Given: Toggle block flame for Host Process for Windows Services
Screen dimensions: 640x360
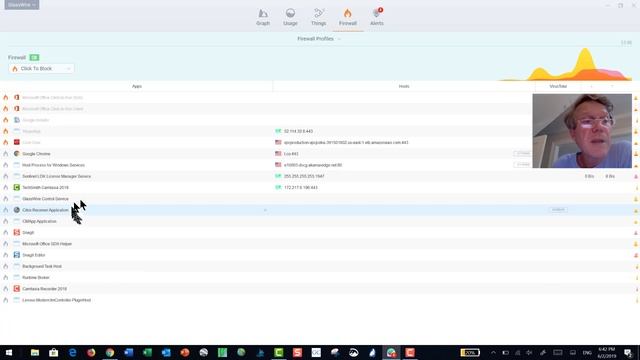Looking at the screenshot, I should tap(6, 165).
